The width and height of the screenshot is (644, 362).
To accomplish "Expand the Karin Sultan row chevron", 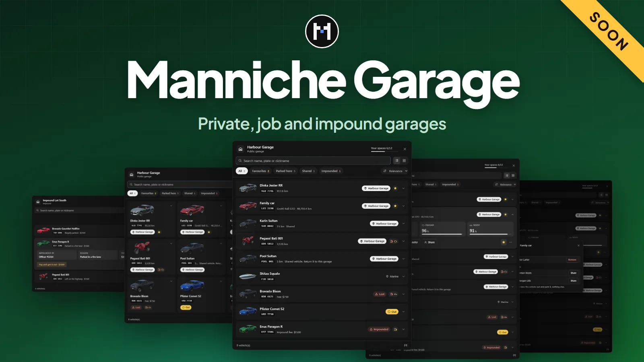I will 403,224.
